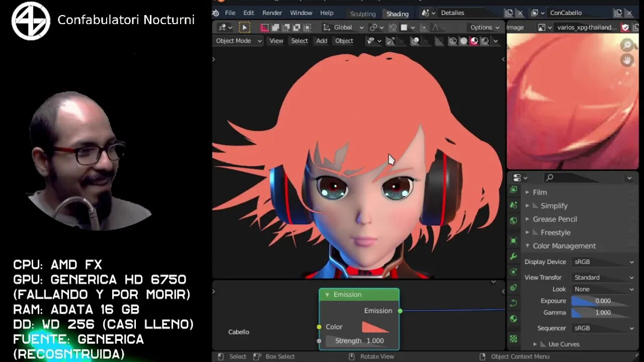Open Object properties square icon
This screenshot has width=644, height=362.
pos(513,241)
